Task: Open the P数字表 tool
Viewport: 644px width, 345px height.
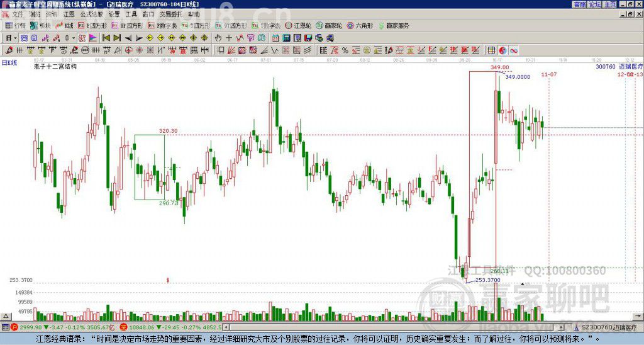Action: (x=162, y=25)
